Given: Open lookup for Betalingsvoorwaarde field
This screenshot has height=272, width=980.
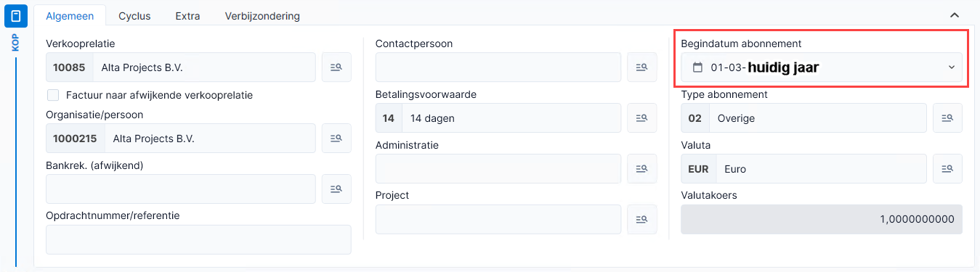Looking at the screenshot, I should tap(641, 118).
